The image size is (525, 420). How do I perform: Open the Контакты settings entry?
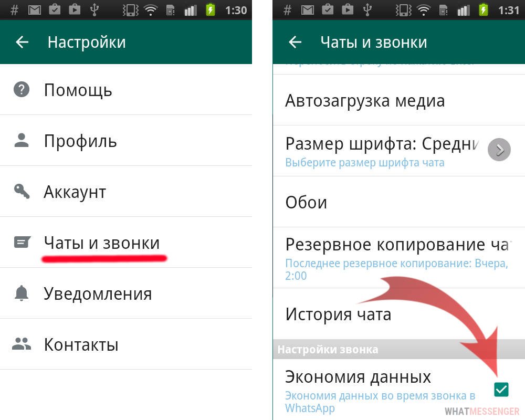click(x=126, y=344)
